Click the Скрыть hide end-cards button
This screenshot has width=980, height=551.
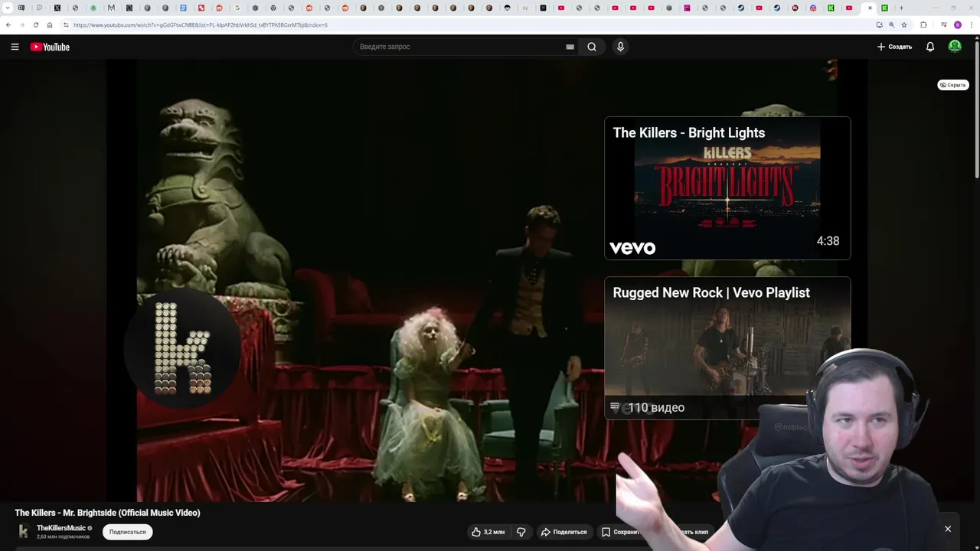[x=953, y=85]
